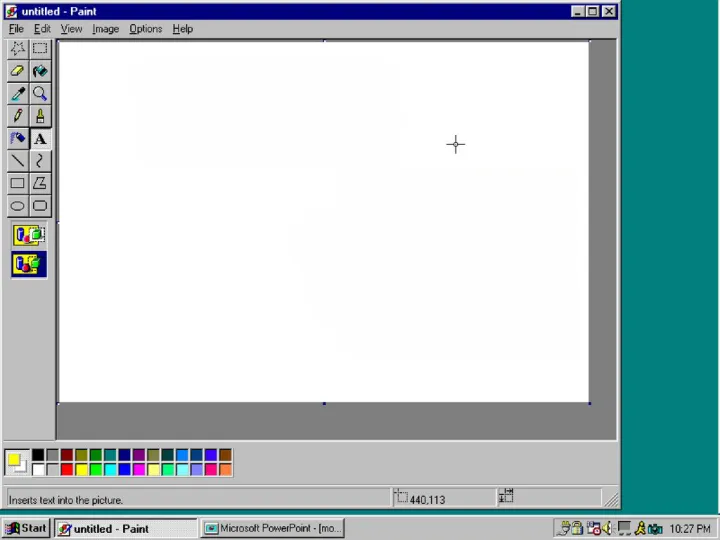720x540 pixels.
Task: Choose the Fill With Color bucket tool
Action: (x=40, y=71)
